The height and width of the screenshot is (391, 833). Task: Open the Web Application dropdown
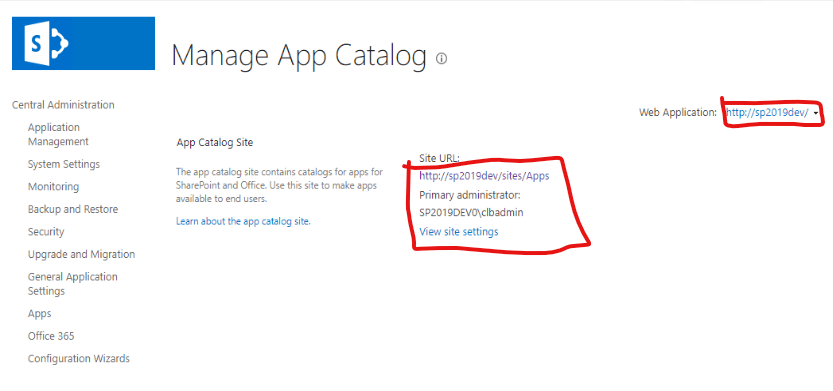(772, 113)
